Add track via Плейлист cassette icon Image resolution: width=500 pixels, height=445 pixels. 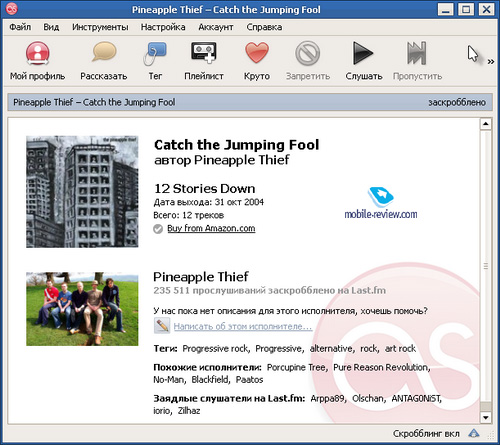coord(204,53)
